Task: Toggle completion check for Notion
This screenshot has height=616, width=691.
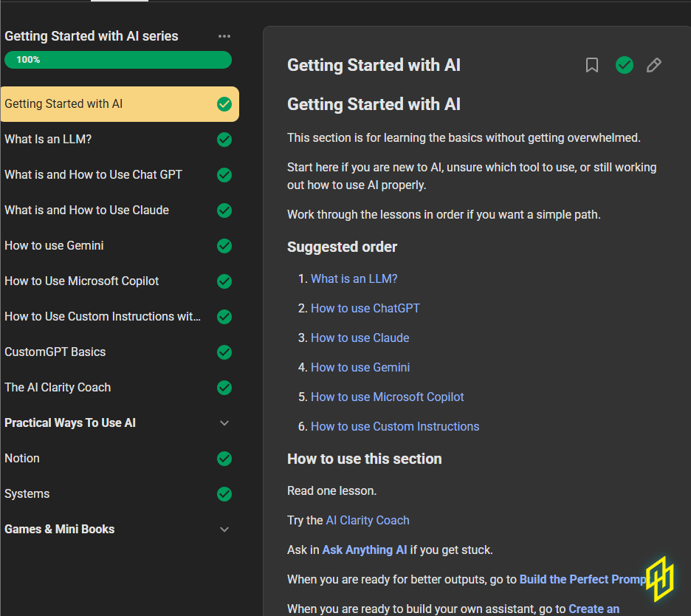Action: (224, 459)
